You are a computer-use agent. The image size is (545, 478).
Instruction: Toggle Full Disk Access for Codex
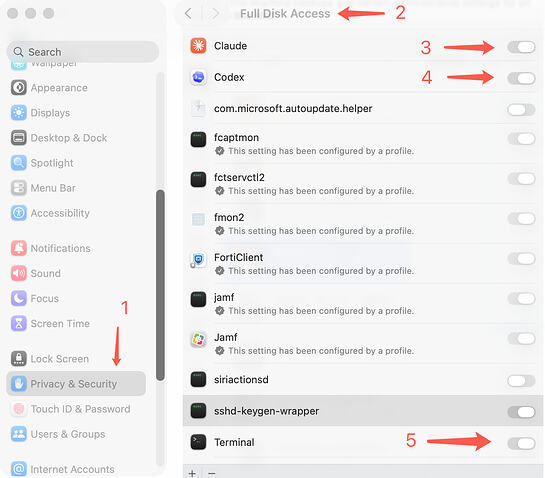tap(521, 78)
